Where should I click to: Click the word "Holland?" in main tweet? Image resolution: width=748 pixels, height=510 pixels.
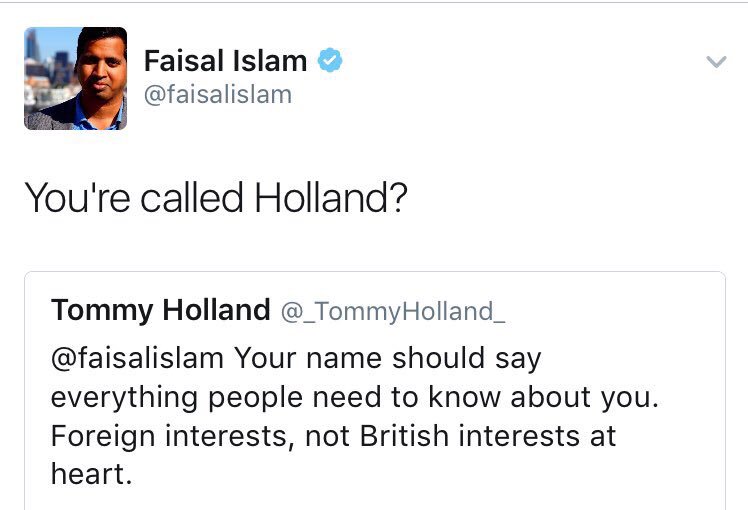(330, 198)
